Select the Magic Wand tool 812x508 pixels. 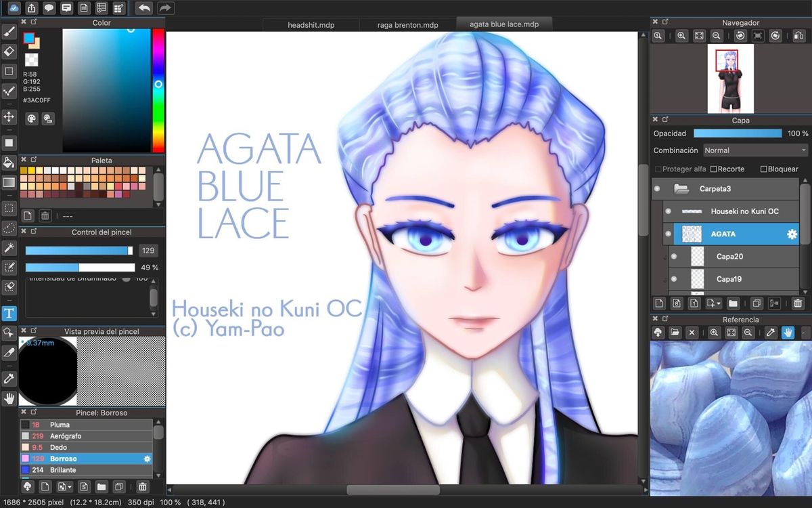click(9, 248)
